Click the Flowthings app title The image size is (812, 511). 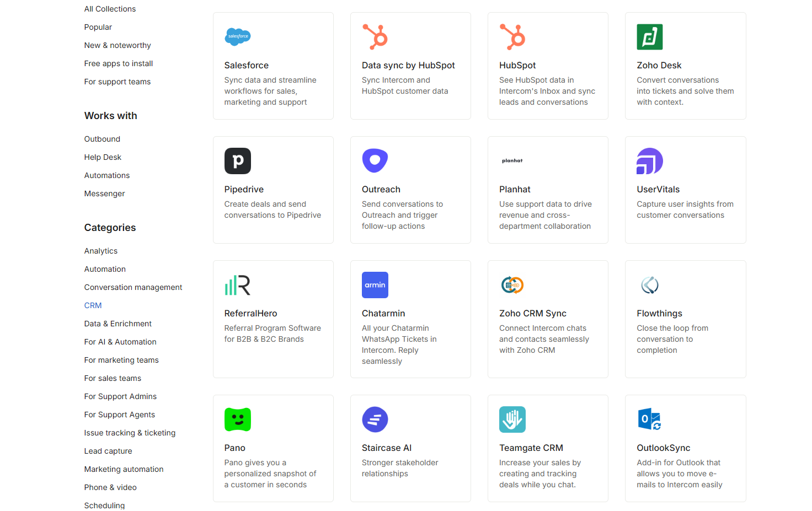659,313
